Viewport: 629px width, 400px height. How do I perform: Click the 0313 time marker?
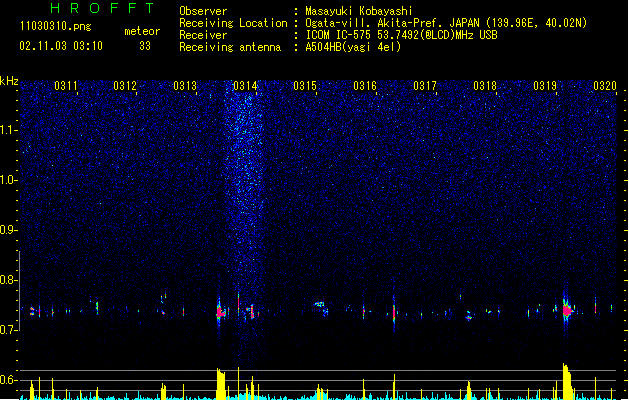pos(185,86)
